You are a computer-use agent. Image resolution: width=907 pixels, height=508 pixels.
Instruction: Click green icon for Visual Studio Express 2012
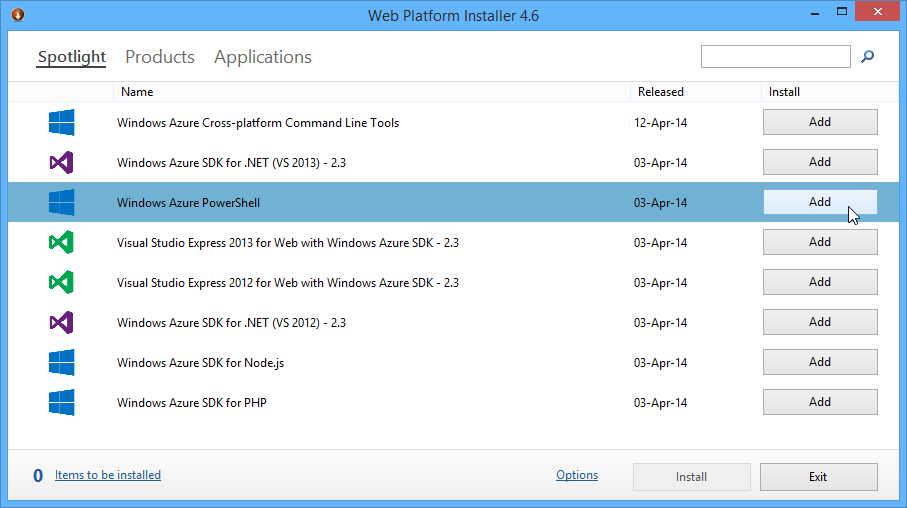pyautogui.click(x=62, y=283)
